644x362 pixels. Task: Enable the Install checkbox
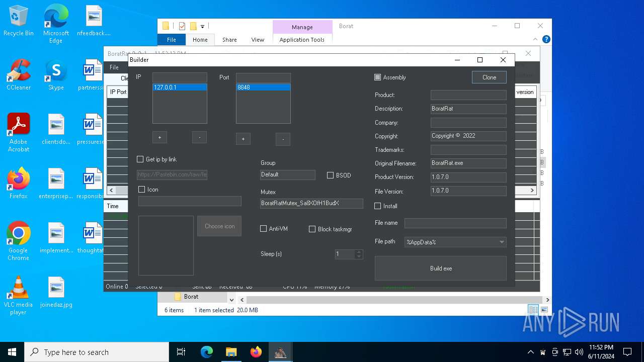tap(378, 206)
